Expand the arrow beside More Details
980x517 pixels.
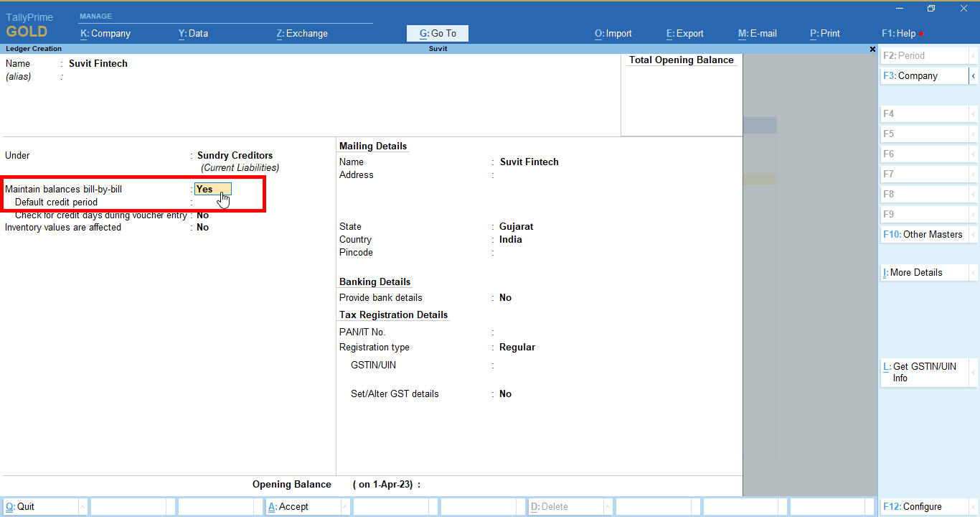point(974,272)
